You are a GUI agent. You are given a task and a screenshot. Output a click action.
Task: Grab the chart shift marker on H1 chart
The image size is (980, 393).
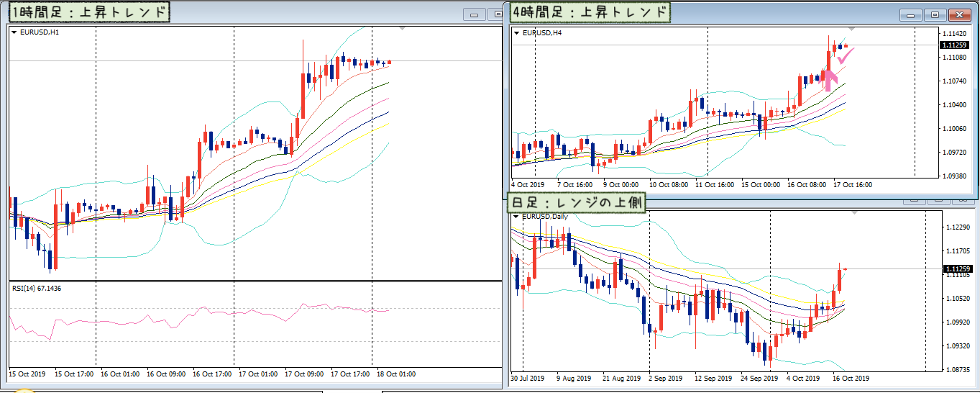click(x=402, y=29)
